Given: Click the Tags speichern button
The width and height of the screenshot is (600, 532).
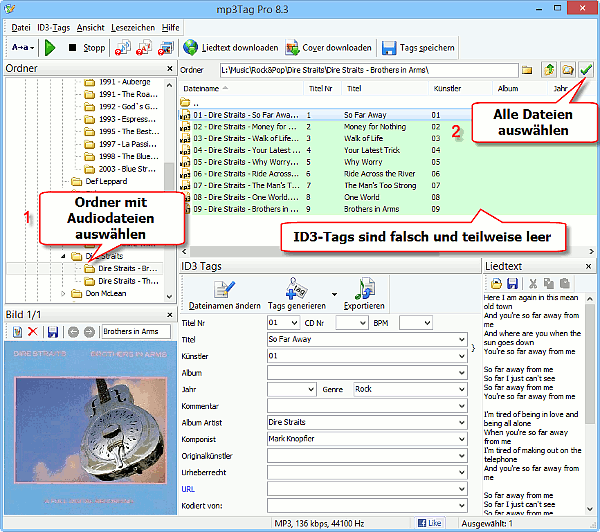Looking at the screenshot, I should (x=418, y=47).
